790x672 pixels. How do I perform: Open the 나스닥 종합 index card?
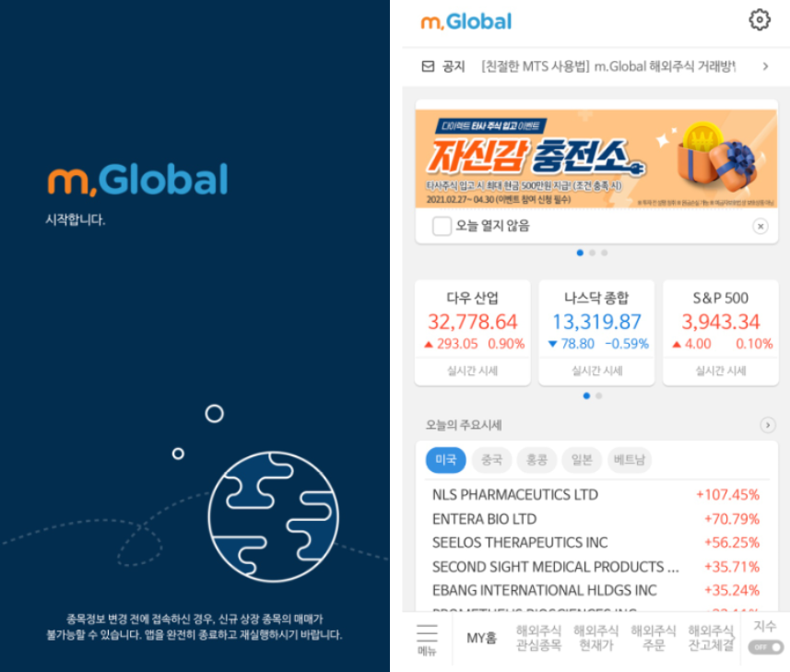click(596, 333)
